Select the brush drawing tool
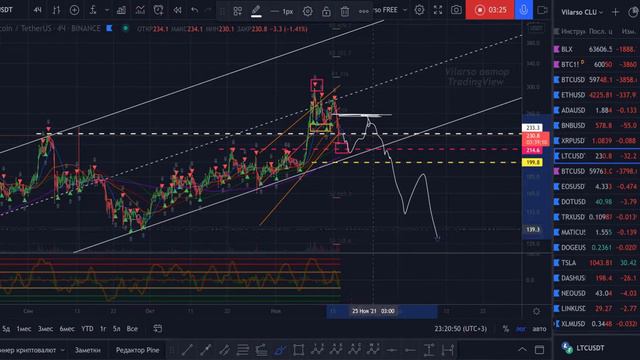 point(280,350)
